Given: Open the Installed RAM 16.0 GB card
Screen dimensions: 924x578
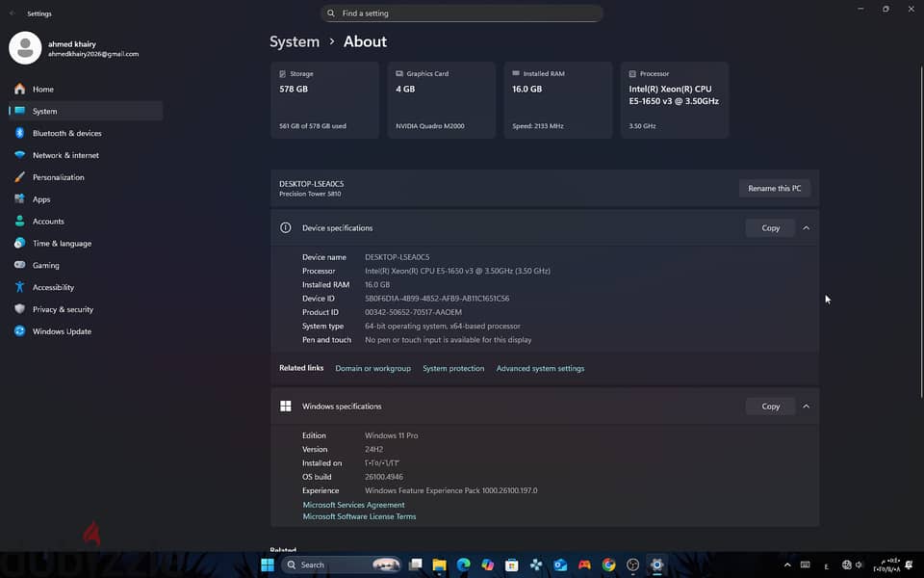Looking at the screenshot, I should pyautogui.click(x=557, y=99).
